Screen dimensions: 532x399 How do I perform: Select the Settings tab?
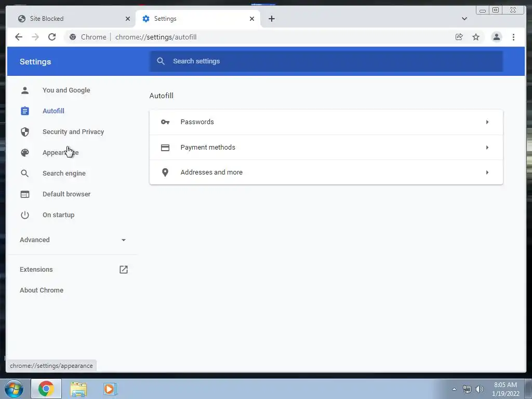pyautogui.click(x=198, y=19)
